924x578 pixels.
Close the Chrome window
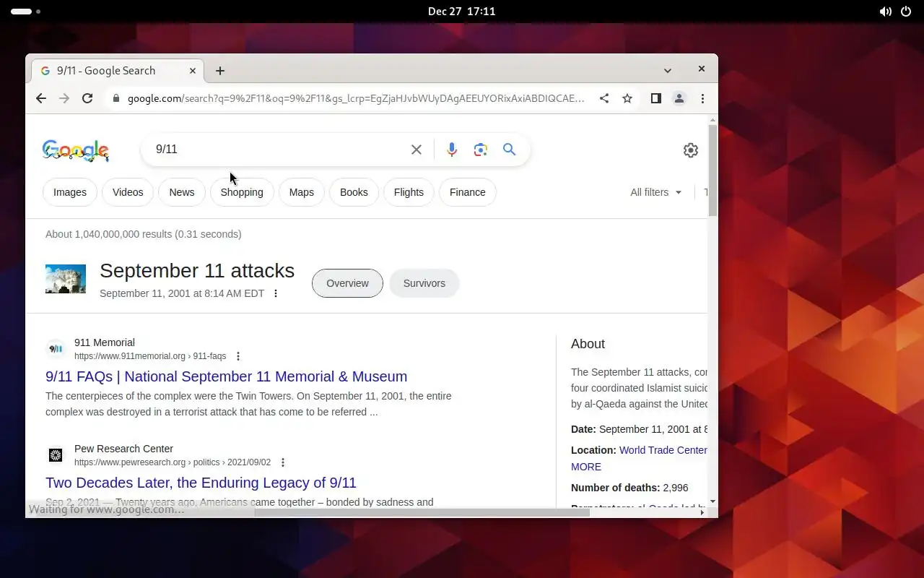point(701,69)
